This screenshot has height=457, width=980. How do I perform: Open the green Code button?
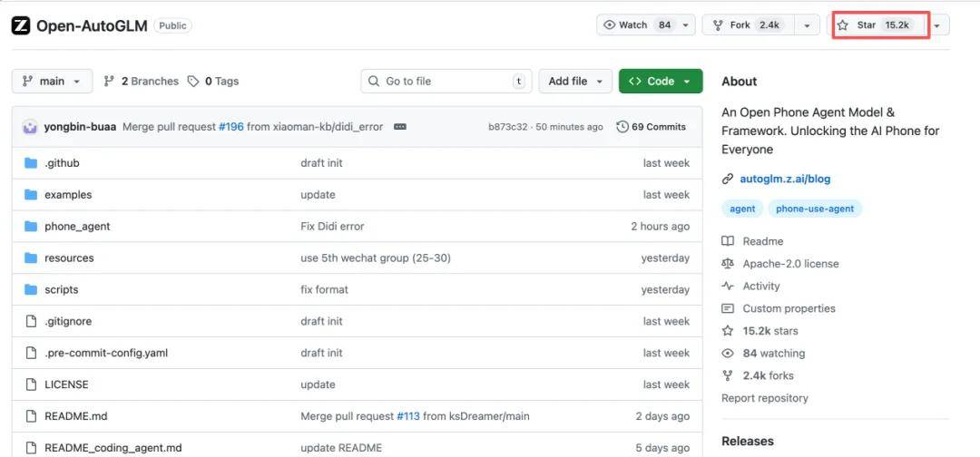pos(660,81)
